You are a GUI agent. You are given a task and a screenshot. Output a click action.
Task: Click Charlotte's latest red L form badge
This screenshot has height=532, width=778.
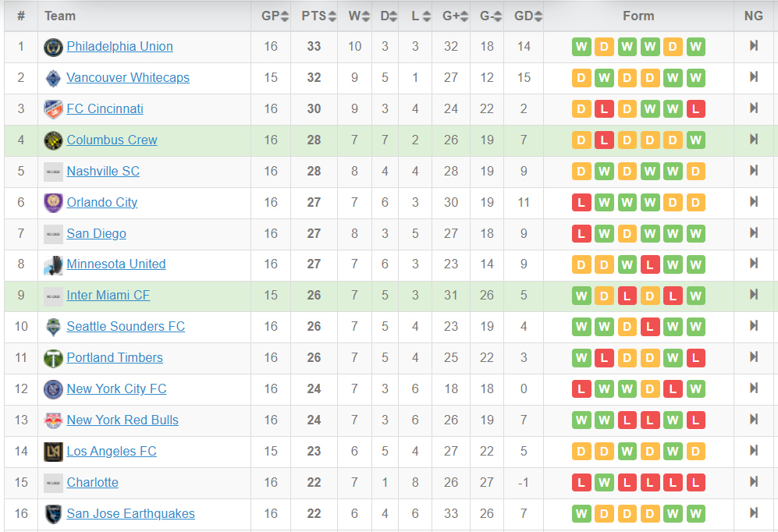point(695,482)
